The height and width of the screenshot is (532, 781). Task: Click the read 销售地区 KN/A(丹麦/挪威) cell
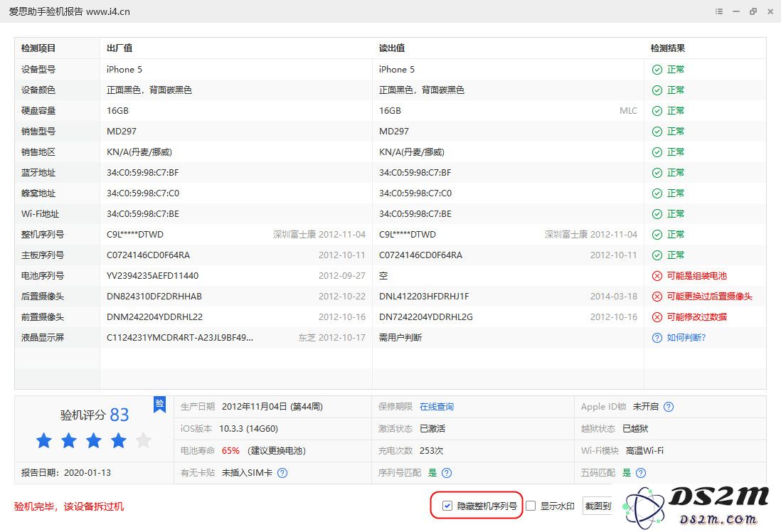411,152
